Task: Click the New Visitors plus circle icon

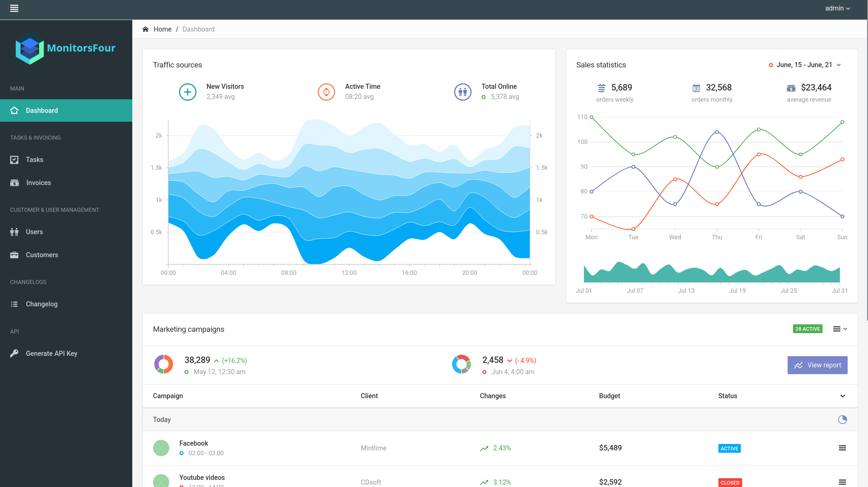Action: (188, 92)
